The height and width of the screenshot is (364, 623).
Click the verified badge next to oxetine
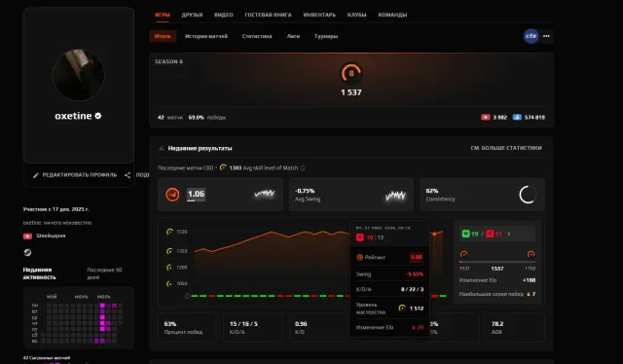97,116
